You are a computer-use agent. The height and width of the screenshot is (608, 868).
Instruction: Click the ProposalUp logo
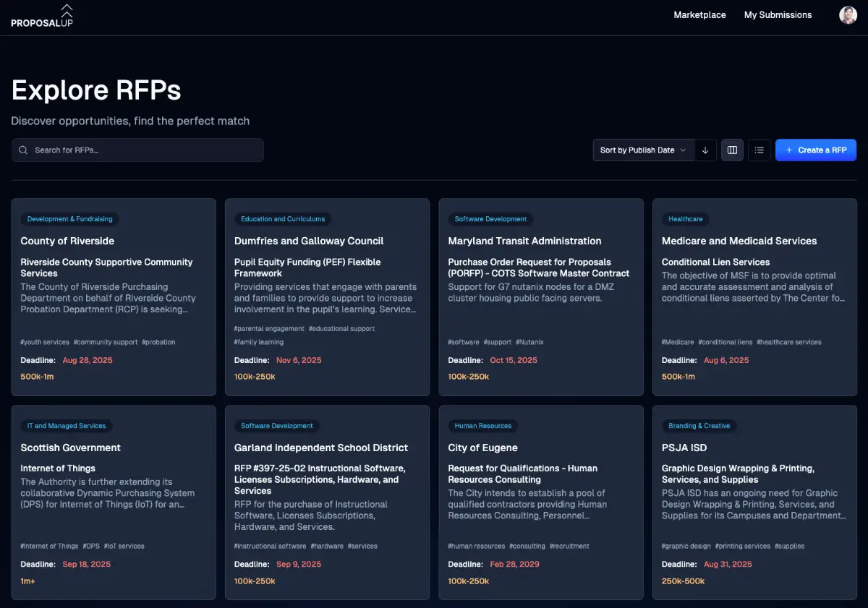42,16
